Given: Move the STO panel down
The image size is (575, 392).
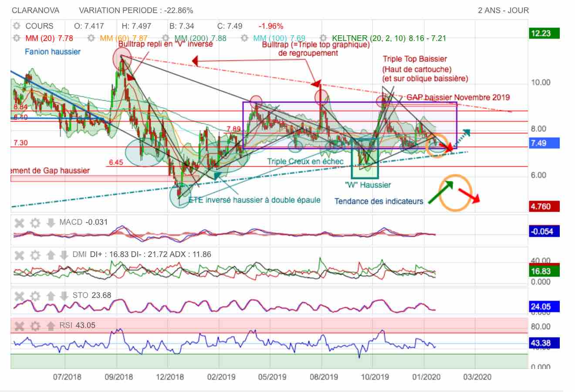Looking at the screenshot, I should (64, 296).
